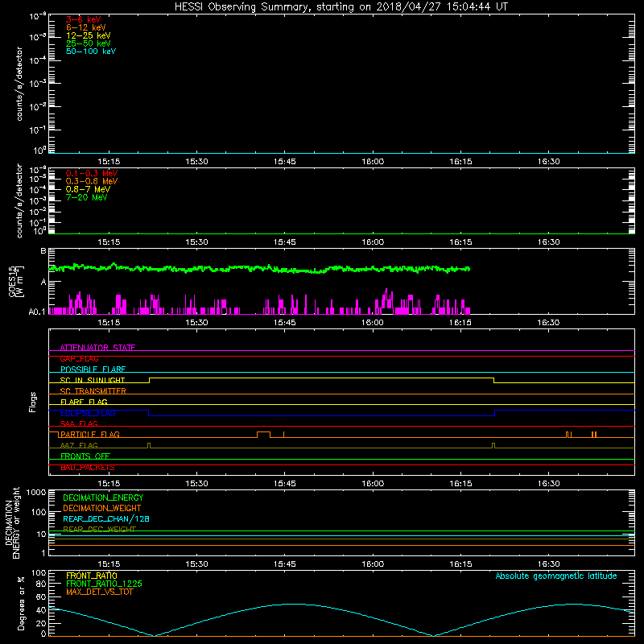Click the GAP_FLAG label
Screen dimensions: 644x644
pyautogui.click(x=79, y=358)
